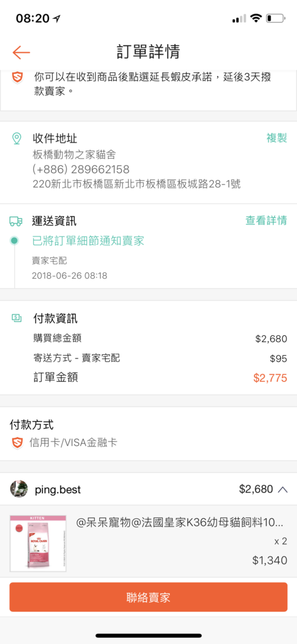This screenshot has height=644, width=297.
Task: Collapse the ping.best order items chevron
Action: coord(282,489)
